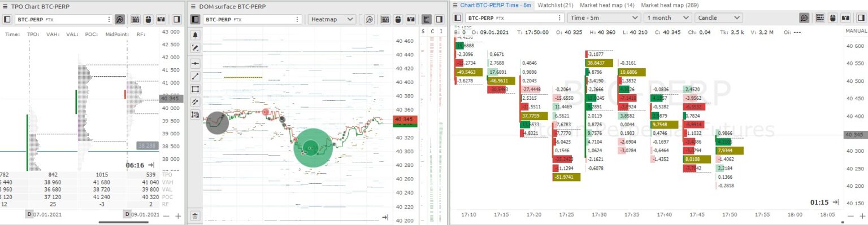The width and height of the screenshot is (868, 225).
Task: Click indicators search icon in DOM surface
Action: (369, 19)
